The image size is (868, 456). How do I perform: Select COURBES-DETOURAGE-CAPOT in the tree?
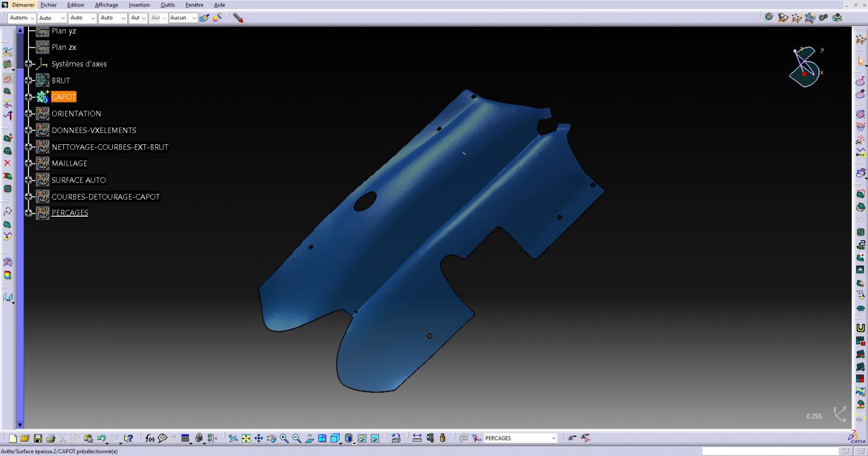click(x=105, y=197)
